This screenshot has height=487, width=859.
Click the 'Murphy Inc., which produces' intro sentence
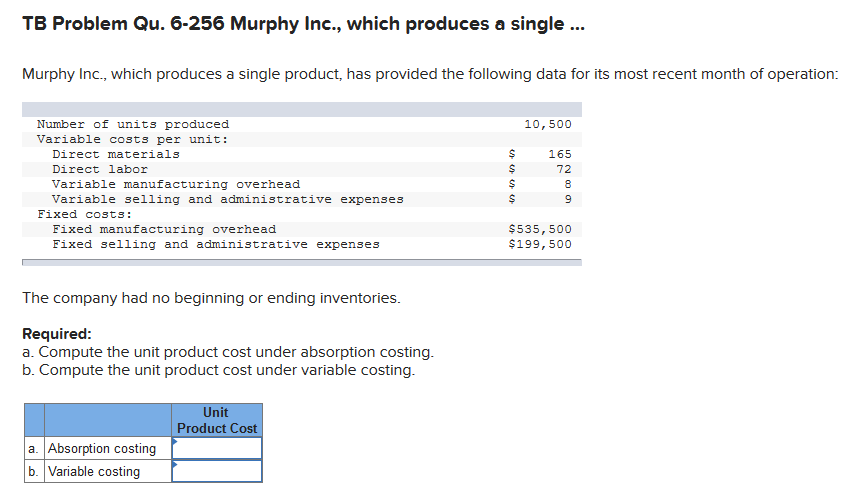pos(430,74)
